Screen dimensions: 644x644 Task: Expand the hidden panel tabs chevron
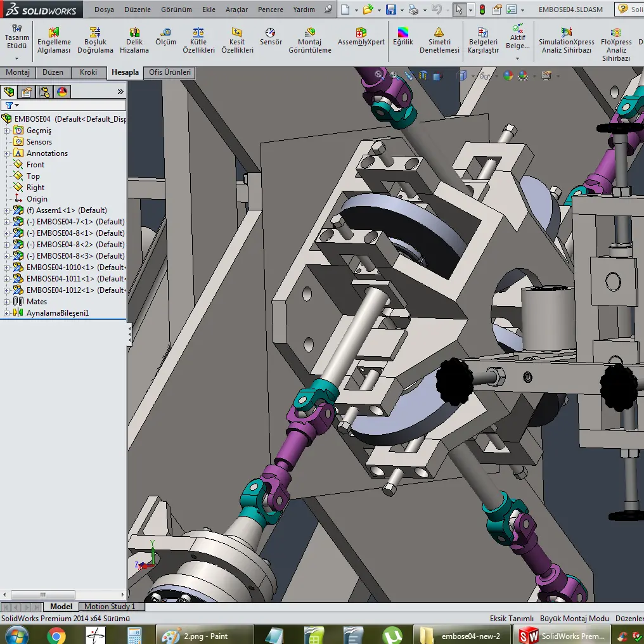pos(120,91)
